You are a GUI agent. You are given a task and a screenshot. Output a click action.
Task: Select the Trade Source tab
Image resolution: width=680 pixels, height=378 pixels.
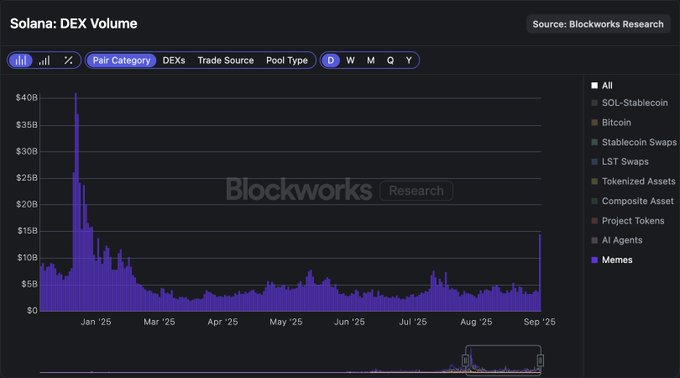coord(226,60)
